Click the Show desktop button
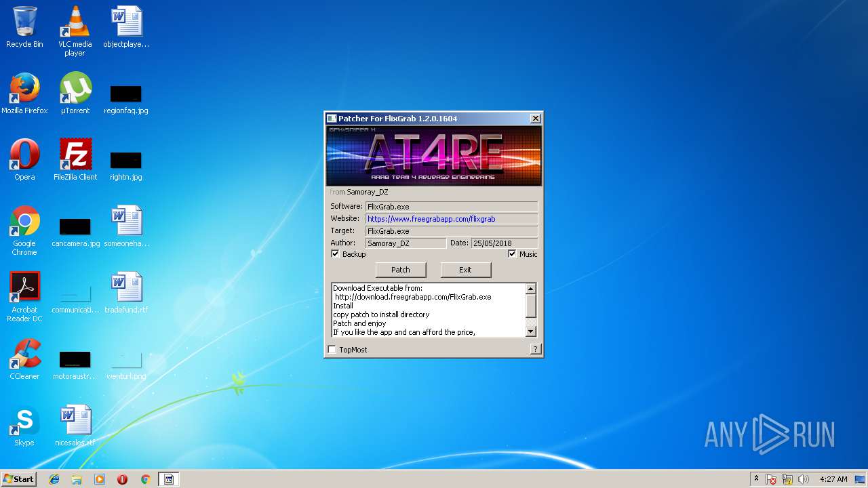The image size is (868, 488). (861, 479)
